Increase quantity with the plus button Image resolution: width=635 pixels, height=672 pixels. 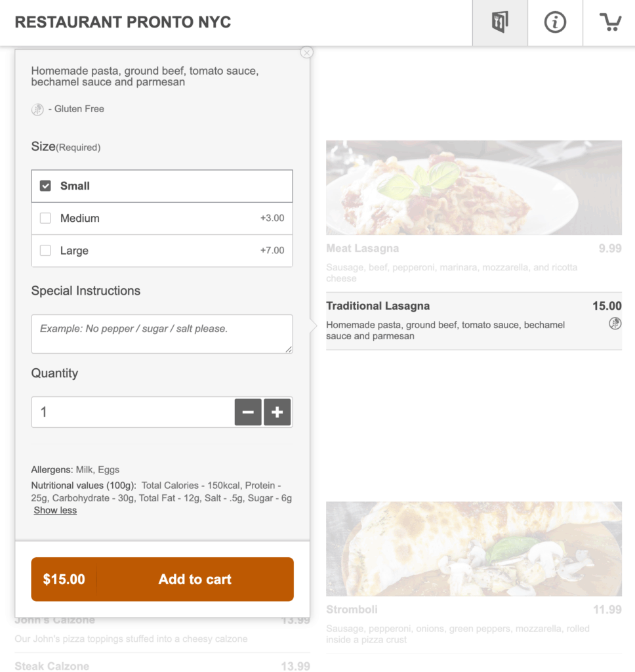click(277, 412)
